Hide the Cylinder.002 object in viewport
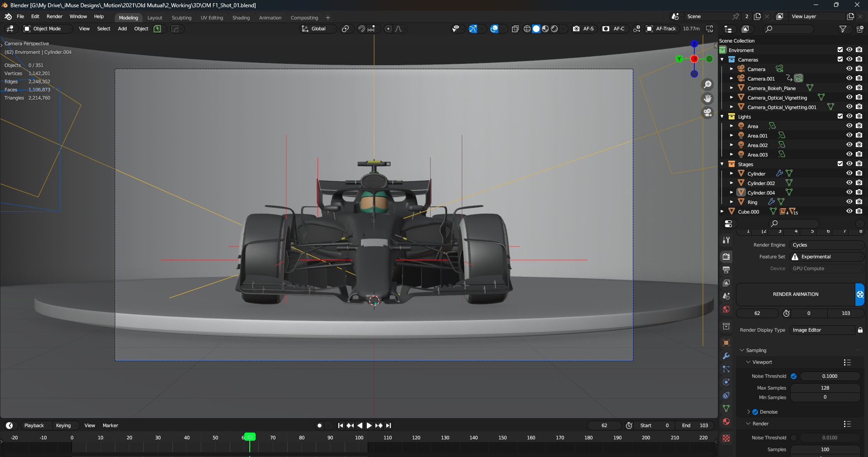Viewport: 868px width, 457px height. (849, 183)
